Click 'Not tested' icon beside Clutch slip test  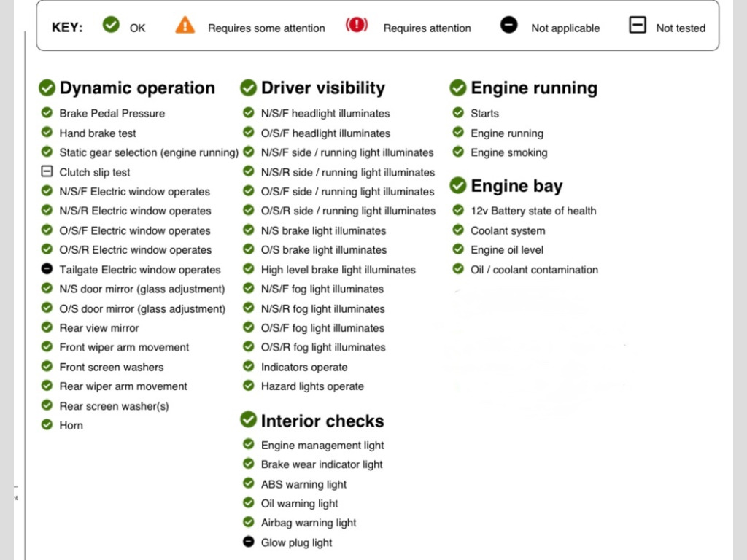47,172
